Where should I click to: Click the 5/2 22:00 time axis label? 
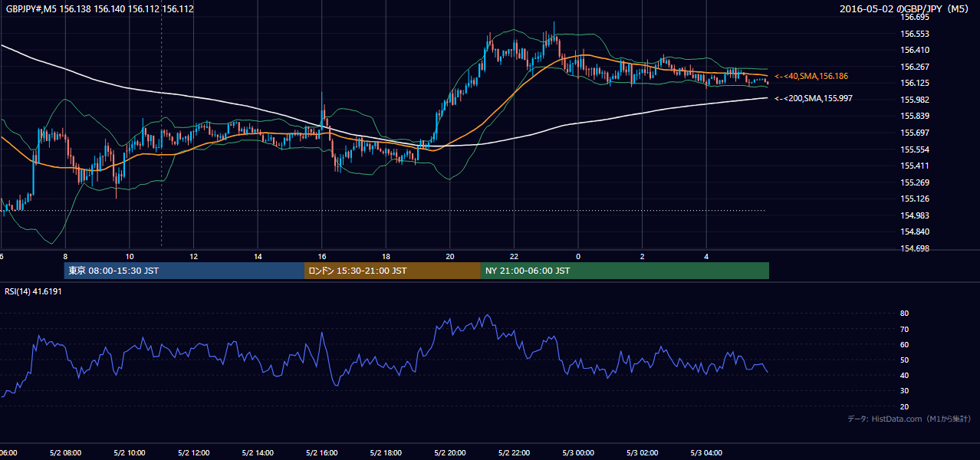point(514,453)
